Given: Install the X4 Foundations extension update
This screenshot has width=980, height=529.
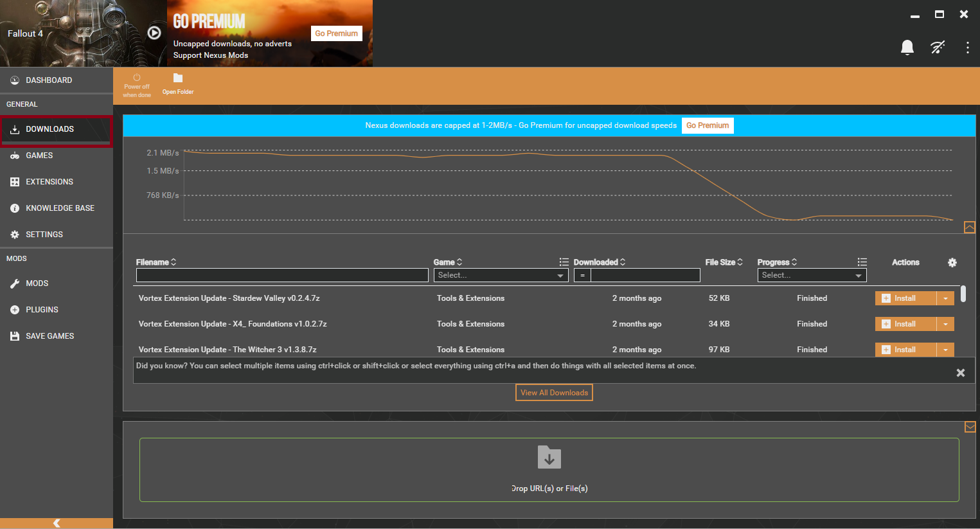Looking at the screenshot, I should pyautogui.click(x=905, y=324).
